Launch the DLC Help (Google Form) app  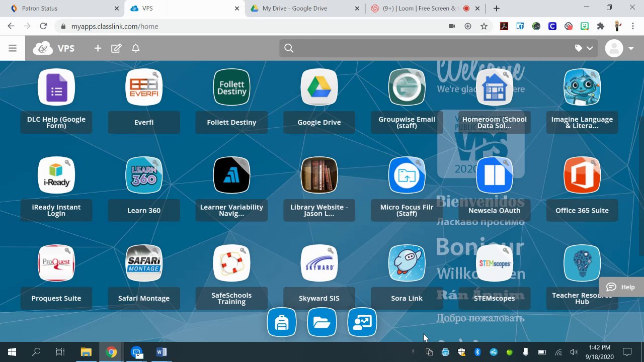click(56, 87)
